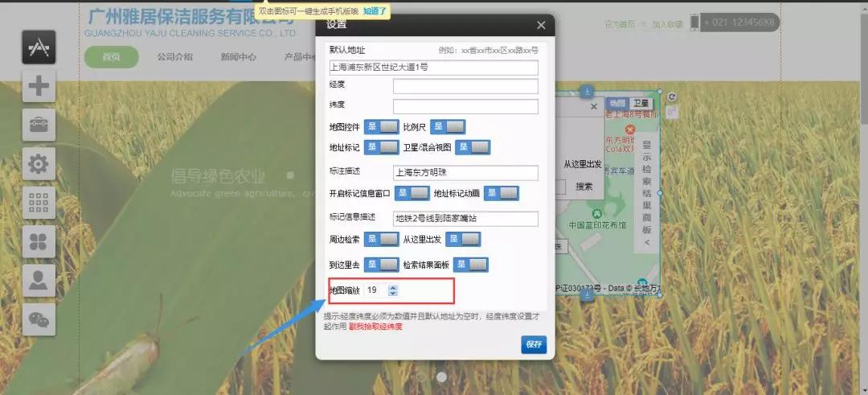The image size is (868, 395).
Task: Click the 经度 longitude input field
Action: coord(465,86)
